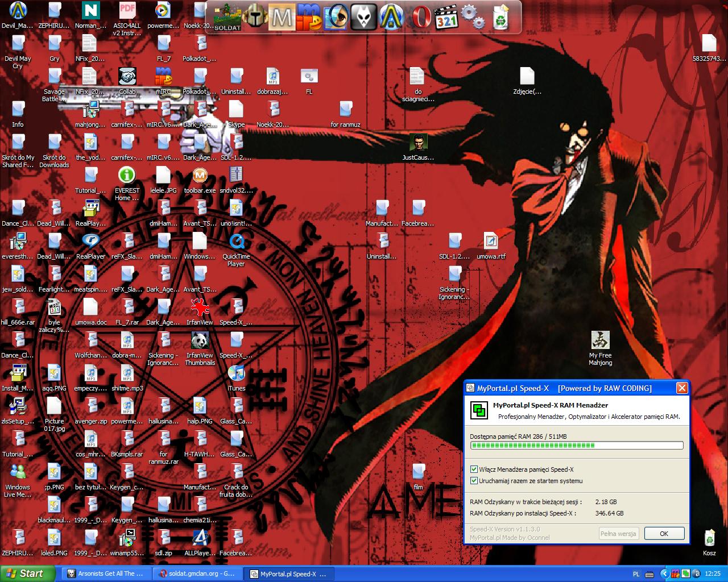Open the My Free Mahjong desktop icon

(600, 340)
